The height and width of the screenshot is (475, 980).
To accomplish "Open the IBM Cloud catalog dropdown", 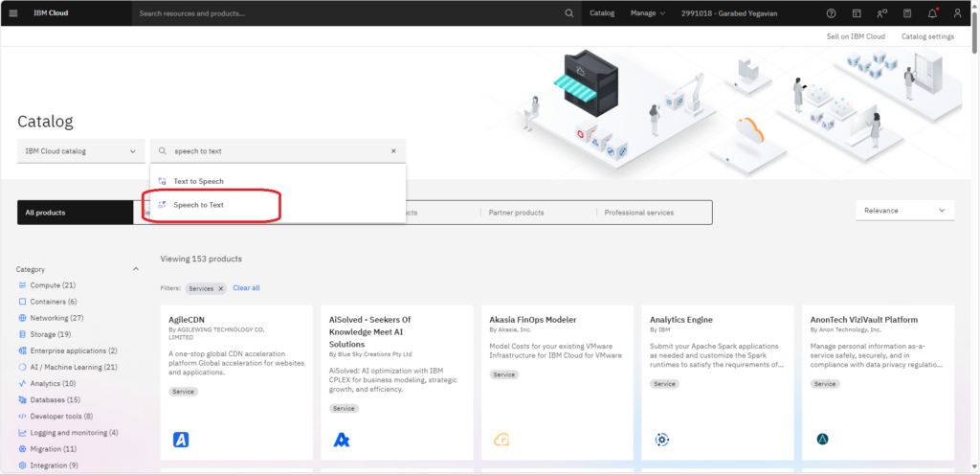I will tap(80, 151).
